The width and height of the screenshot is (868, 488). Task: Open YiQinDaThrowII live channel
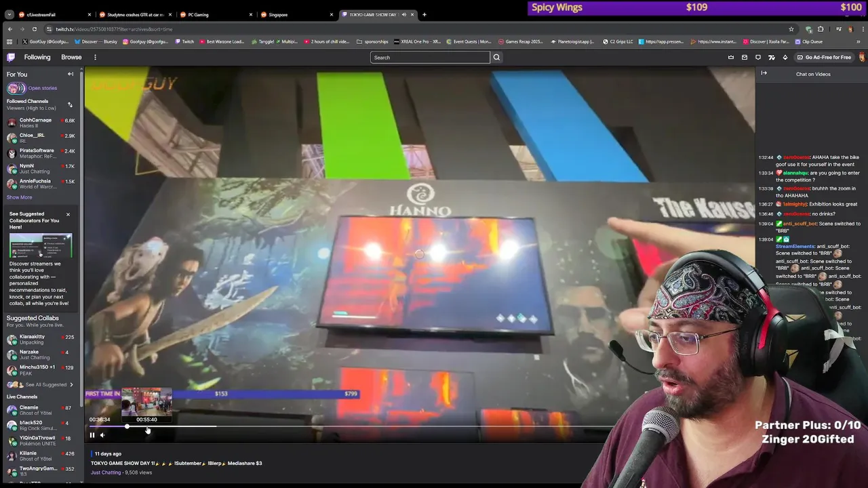pyautogui.click(x=41, y=441)
